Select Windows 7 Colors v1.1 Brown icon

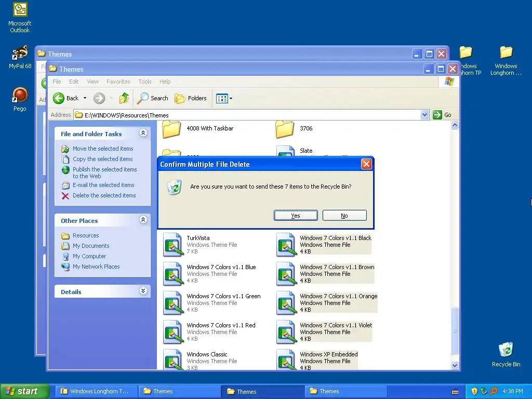[x=286, y=274]
